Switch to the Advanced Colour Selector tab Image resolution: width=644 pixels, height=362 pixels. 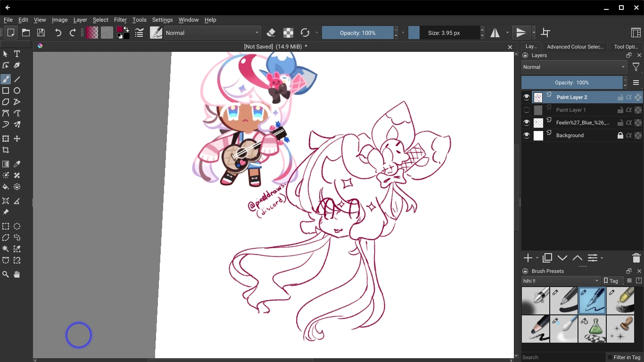point(575,47)
